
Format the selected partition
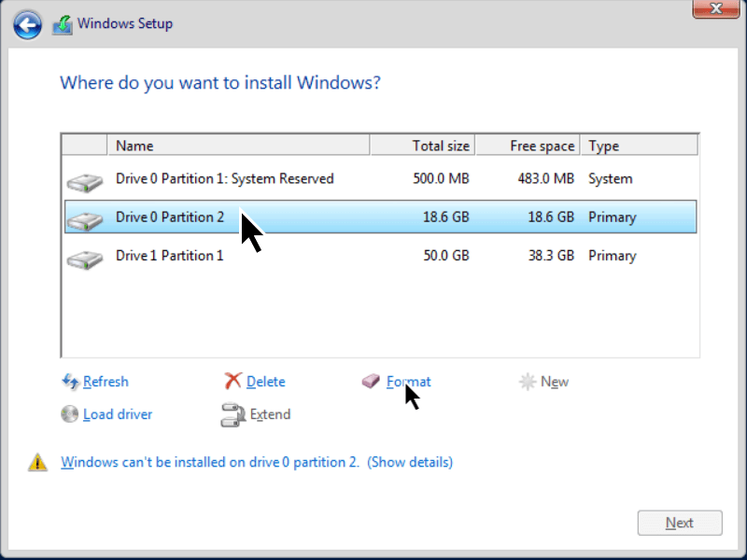tap(408, 382)
